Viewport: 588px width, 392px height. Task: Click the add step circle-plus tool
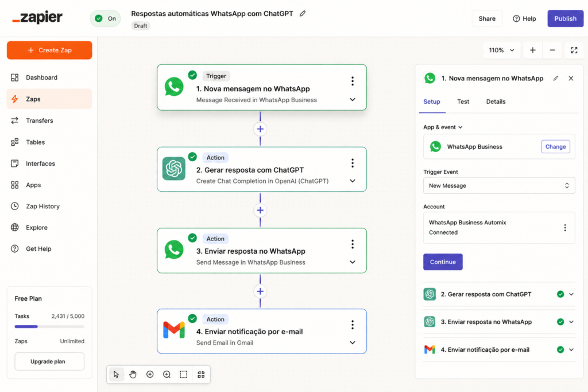point(150,374)
